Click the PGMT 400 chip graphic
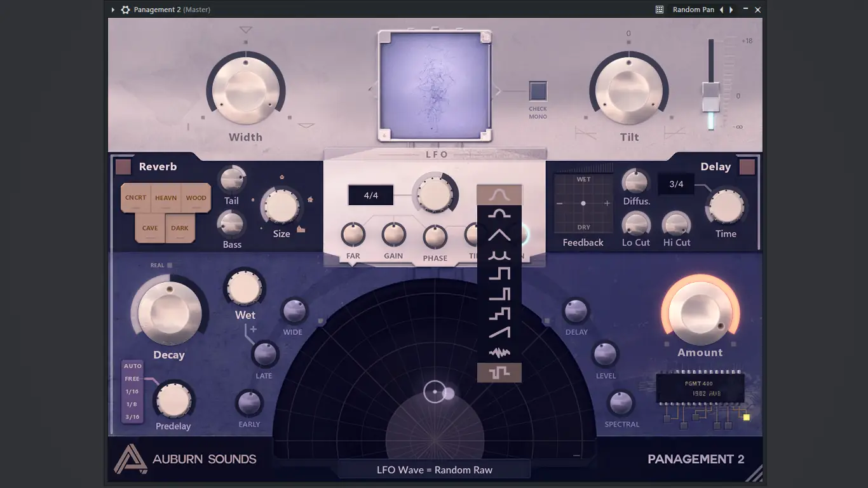The image size is (868, 488). (700, 389)
